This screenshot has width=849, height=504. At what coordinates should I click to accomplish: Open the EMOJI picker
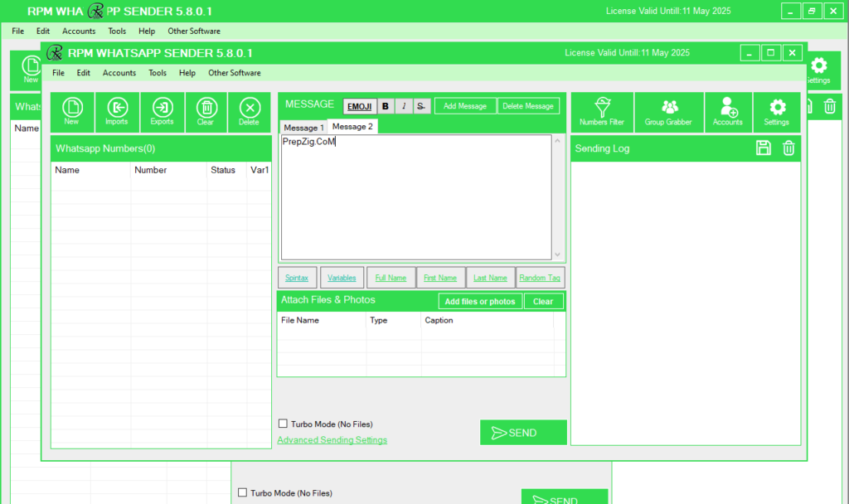[360, 106]
